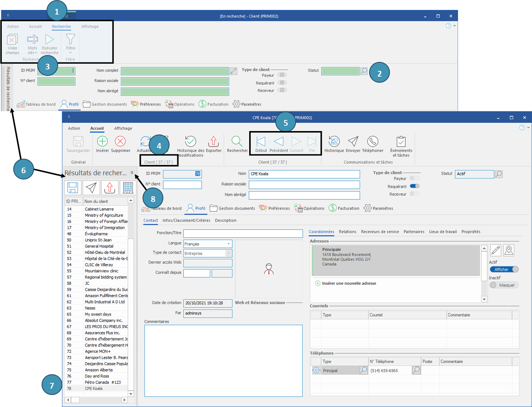Click the Exporter icon in ribbon
Viewport: 532px width, 407px height.
pyautogui.click(x=213, y=142)
